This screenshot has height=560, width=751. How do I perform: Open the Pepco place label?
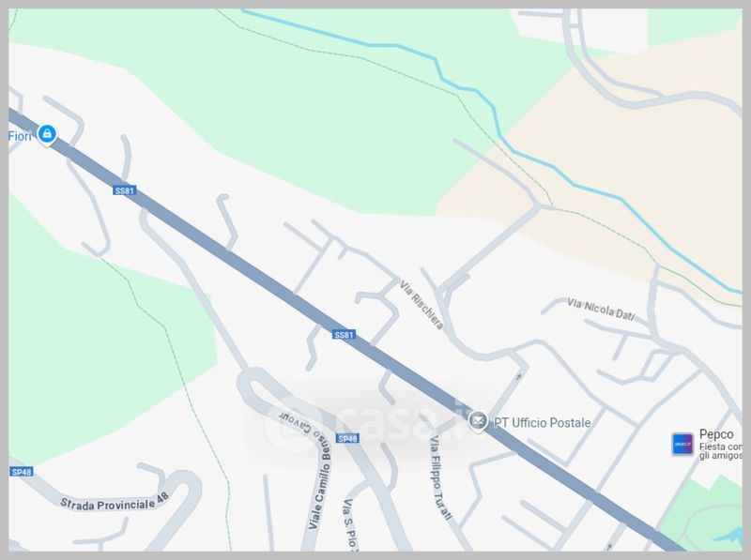click(716, 434)
